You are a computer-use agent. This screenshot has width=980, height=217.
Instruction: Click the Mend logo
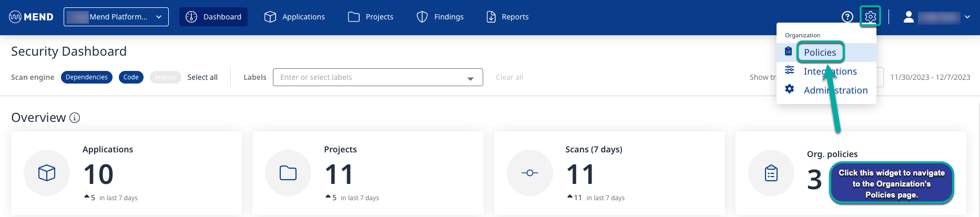(x=31, y=17)
